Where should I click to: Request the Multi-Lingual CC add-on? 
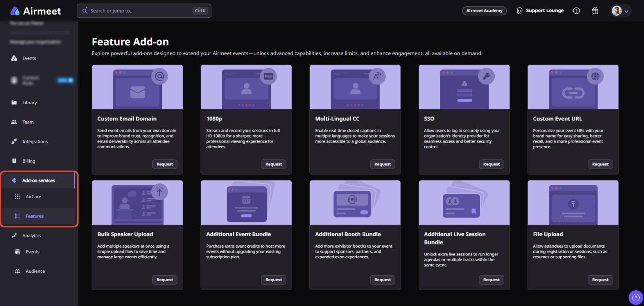382,164
